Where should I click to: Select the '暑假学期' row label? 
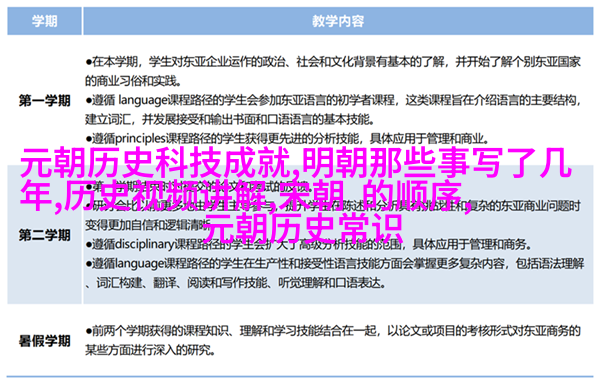(x=44, y=340)
